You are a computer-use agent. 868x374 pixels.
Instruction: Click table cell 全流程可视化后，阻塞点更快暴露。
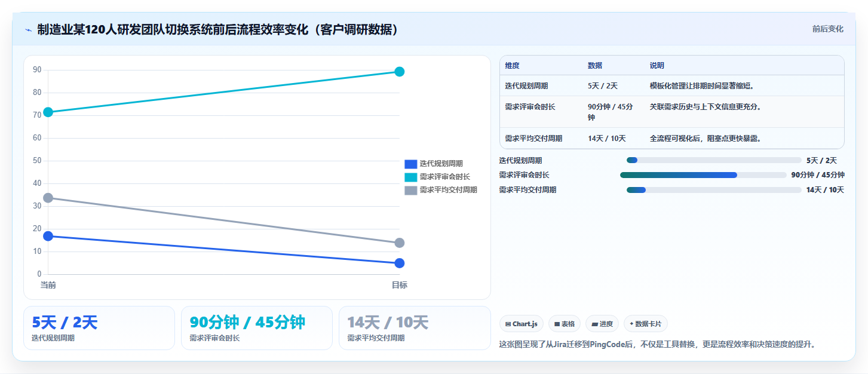click(x=744, y=138)
